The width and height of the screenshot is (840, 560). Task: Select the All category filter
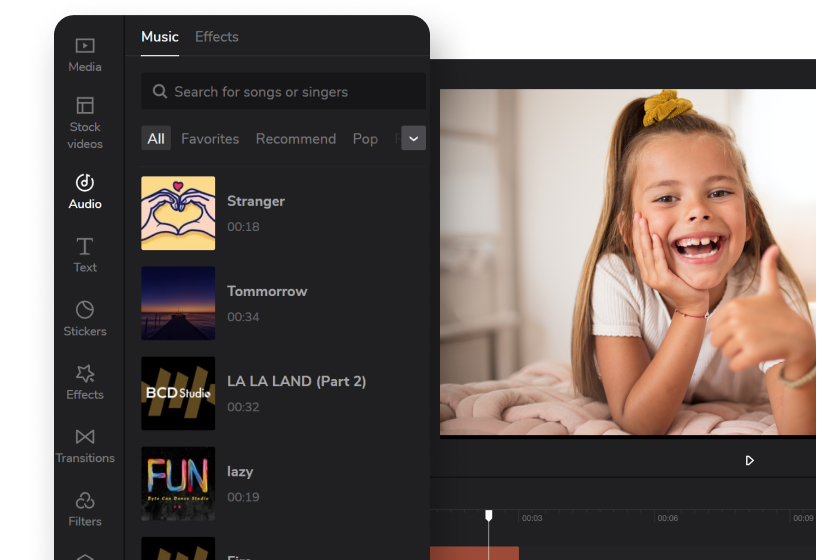click(156, 138)
